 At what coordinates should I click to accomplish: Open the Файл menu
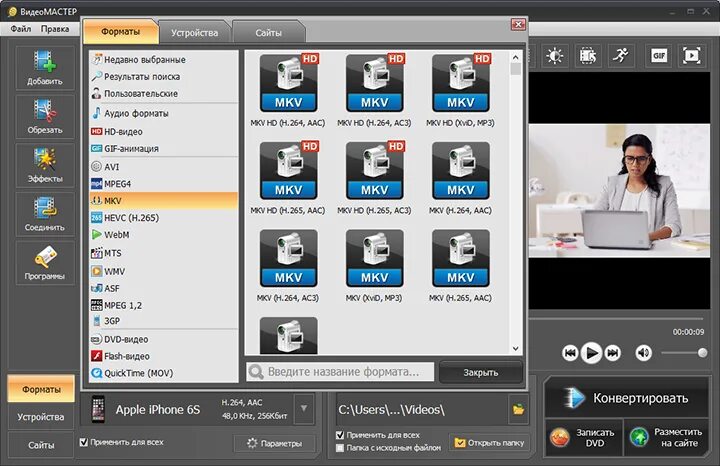pyautogui.click(x=21, y=29)
